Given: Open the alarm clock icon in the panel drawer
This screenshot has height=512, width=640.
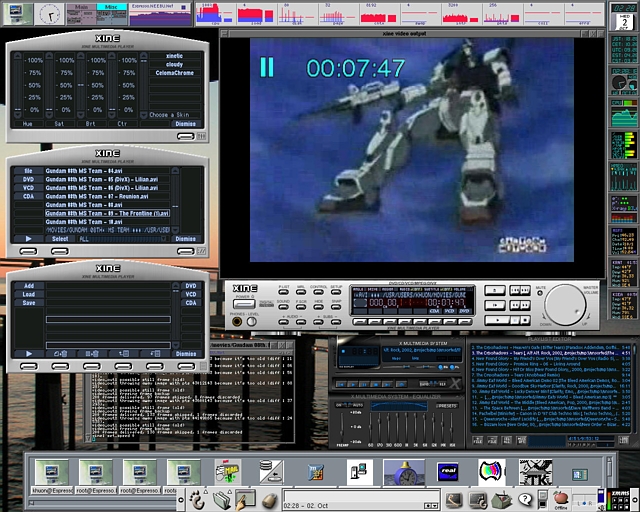Looking at the screenshot, I should (404, 472).
